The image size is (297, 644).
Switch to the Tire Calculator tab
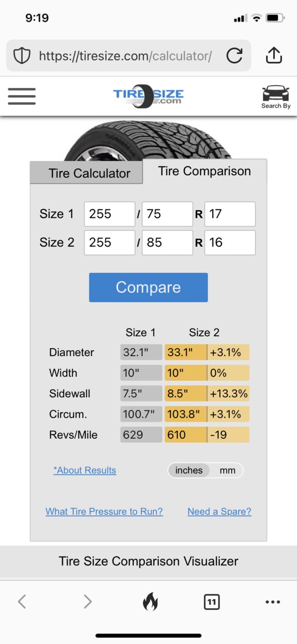(89, 174)
